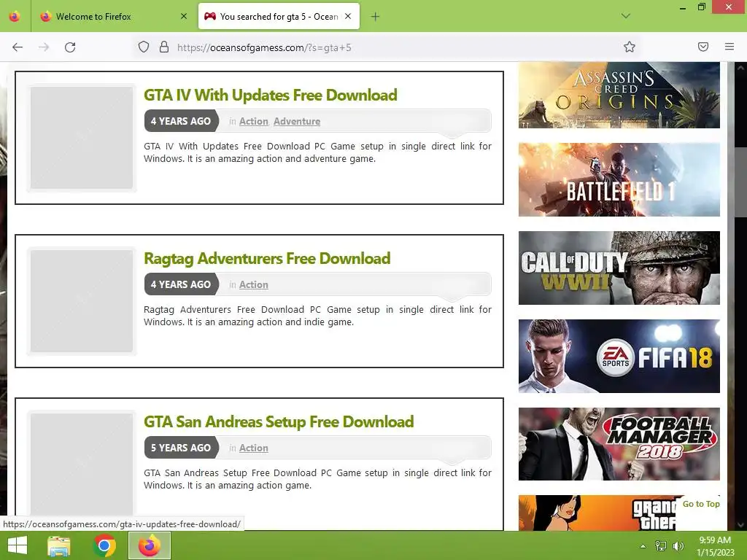Open GTA IV With Updates Free Download
The width and height of the screenshot is (747, 560).
(x=271, y=96)
